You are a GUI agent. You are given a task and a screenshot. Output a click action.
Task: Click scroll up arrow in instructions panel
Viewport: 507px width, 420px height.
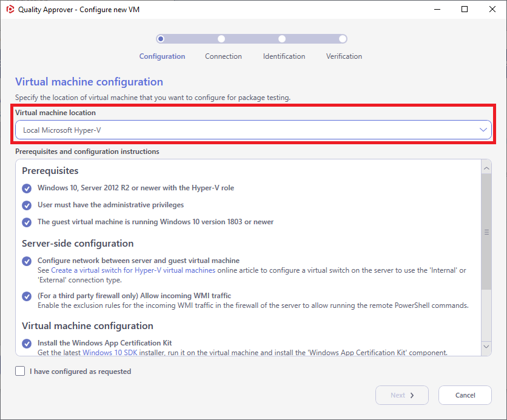(x=486, y=168)
